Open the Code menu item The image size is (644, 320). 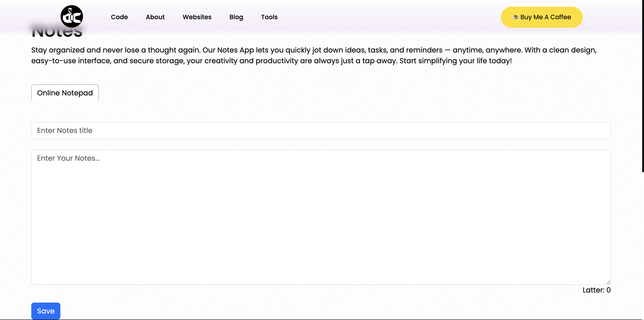coord(119,17)
